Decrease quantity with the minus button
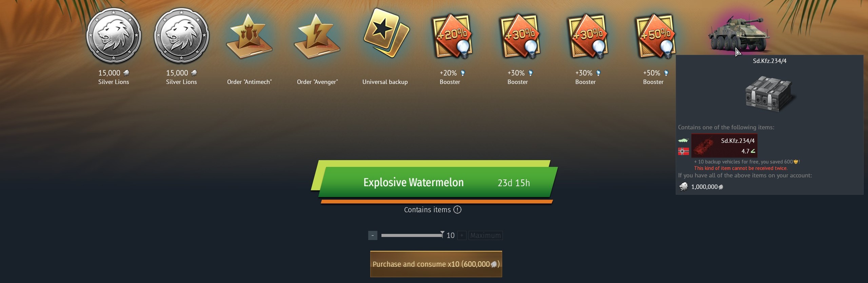Viewport: 868px width, 283px height. pyautogui.click(x=373, y=235)
